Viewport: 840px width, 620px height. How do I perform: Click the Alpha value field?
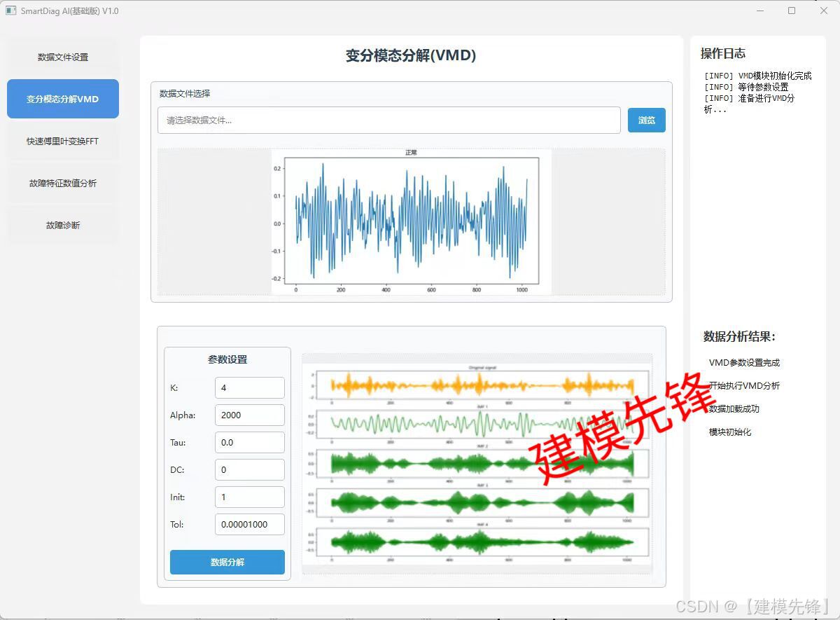click(x=250, y=415)
